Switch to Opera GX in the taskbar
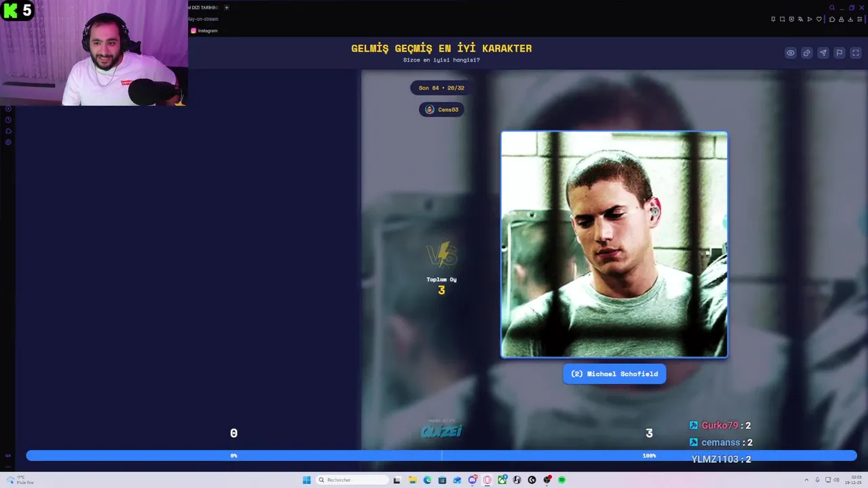 pyautogui.click(x=487, y=480)
